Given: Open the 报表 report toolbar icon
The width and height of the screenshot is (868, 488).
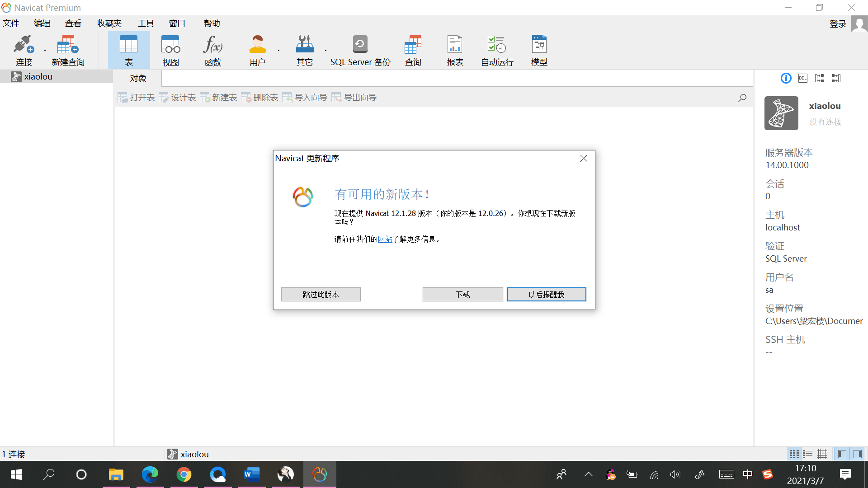Looking at the screenshot, I should tap(455, 50).
